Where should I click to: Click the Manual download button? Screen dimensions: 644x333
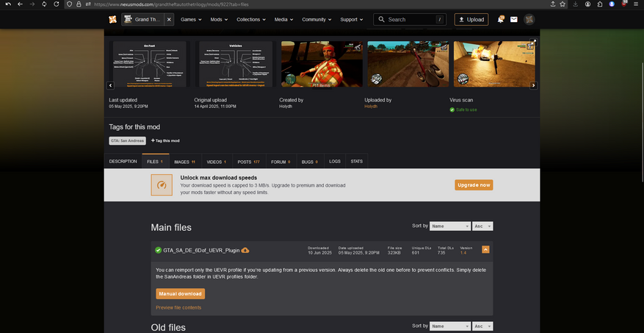pyautogui.click(x=181, y=294)
